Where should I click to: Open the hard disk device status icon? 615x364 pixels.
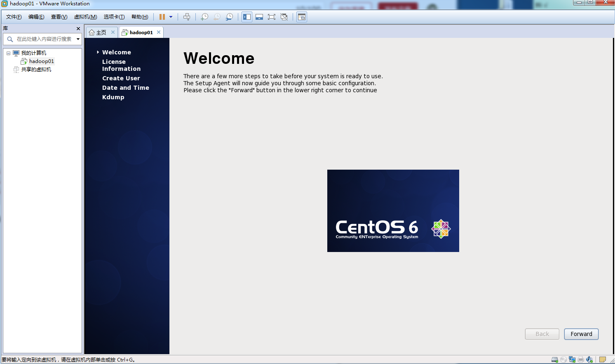coord(554,359)
